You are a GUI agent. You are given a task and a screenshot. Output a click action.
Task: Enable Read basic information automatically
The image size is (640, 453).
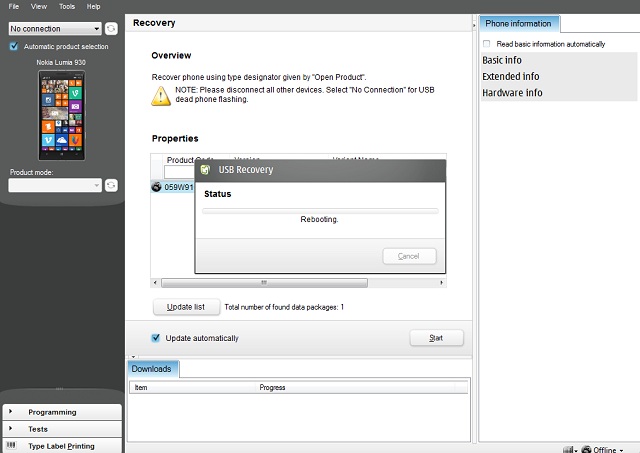tap(487, 44)
